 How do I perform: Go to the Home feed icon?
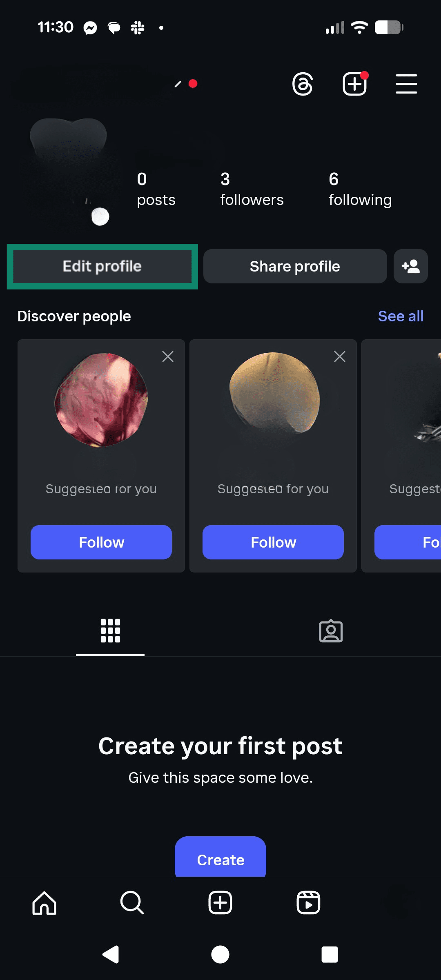coord(44,903)
